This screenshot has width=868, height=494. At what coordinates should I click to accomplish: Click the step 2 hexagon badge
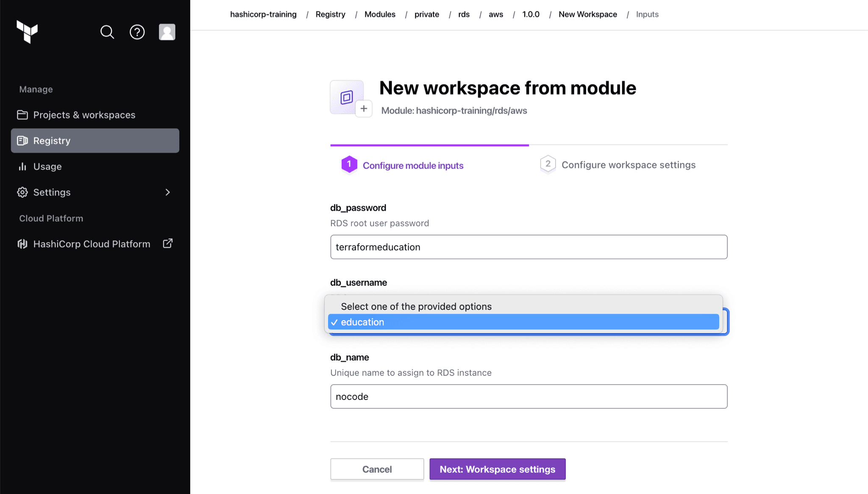click(x=548, y=164)
